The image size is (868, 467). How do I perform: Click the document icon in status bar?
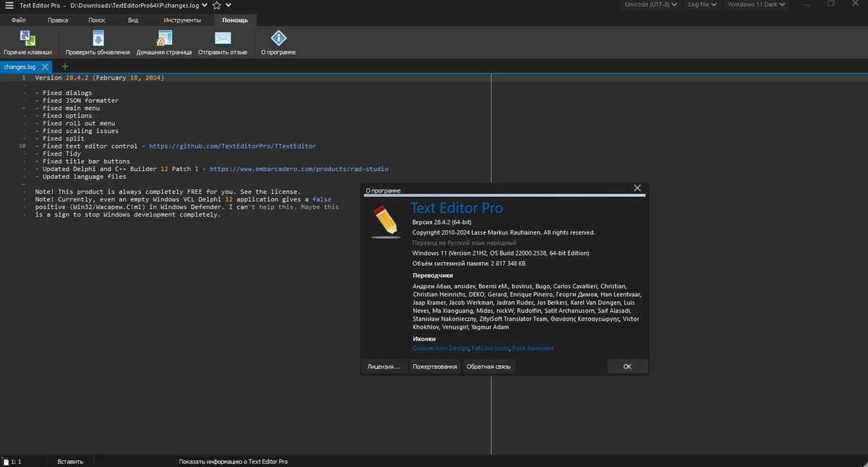(x=5, y=461)
